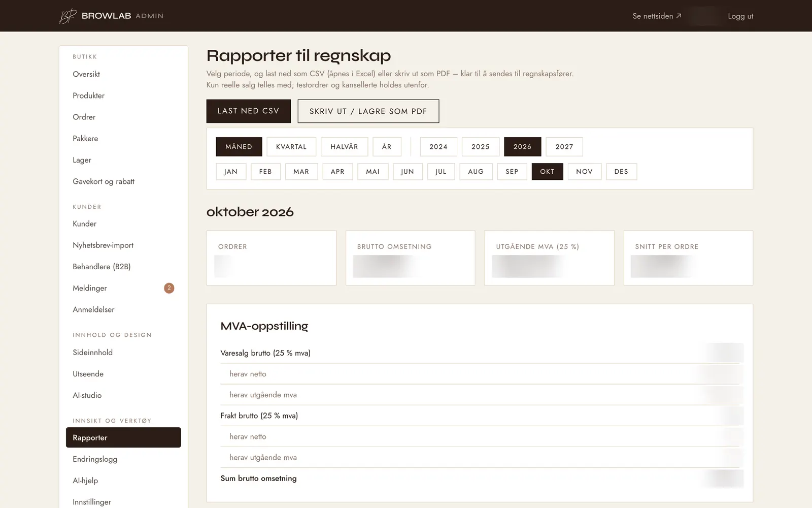Navigate to Lager
Viewport: 812px width, 508px height.
123,160
